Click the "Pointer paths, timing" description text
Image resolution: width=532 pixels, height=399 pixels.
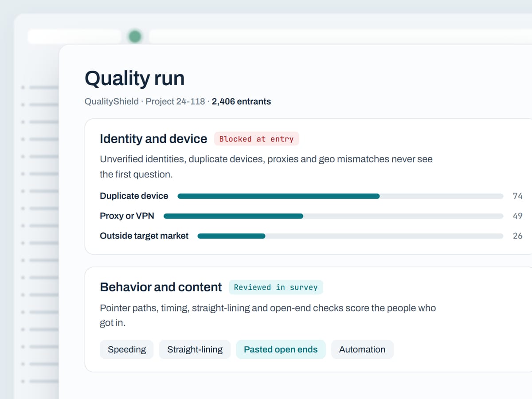pos(268,315)
